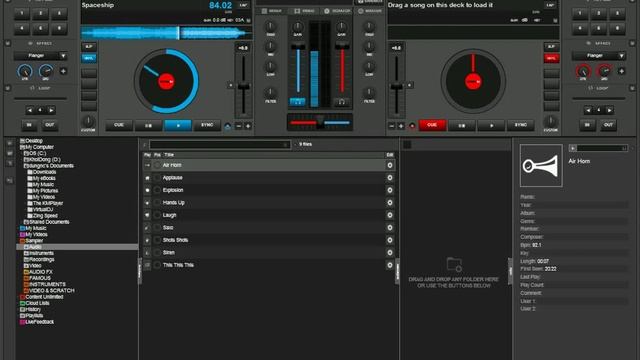Set loop OUT point on right deck
The image size is (640, 360).
coord(608,125)
